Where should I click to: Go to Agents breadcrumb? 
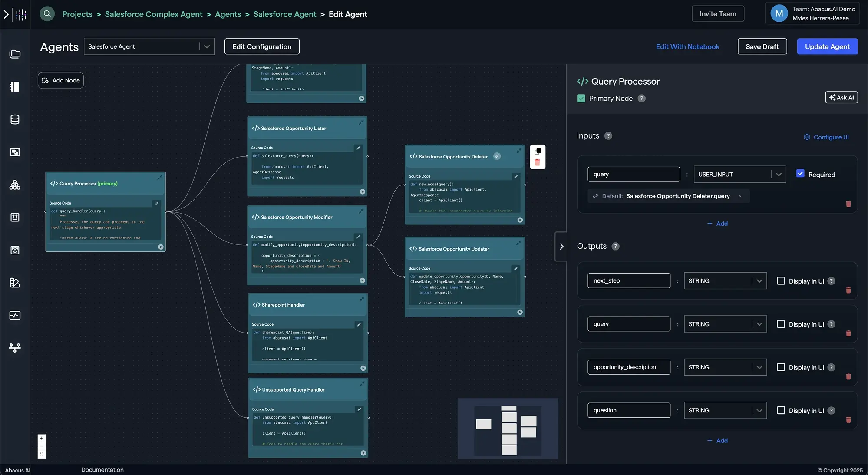pyautogui.click(x=228, y=14)
